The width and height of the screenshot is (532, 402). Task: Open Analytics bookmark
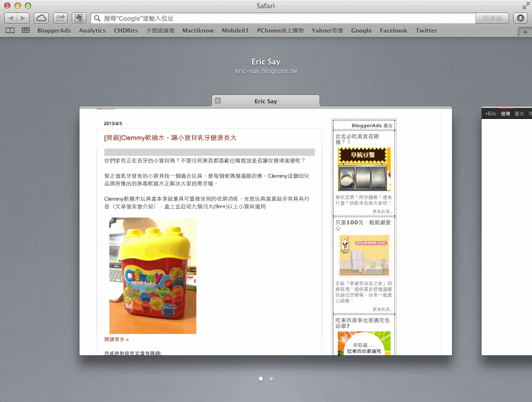click(92, 31)
